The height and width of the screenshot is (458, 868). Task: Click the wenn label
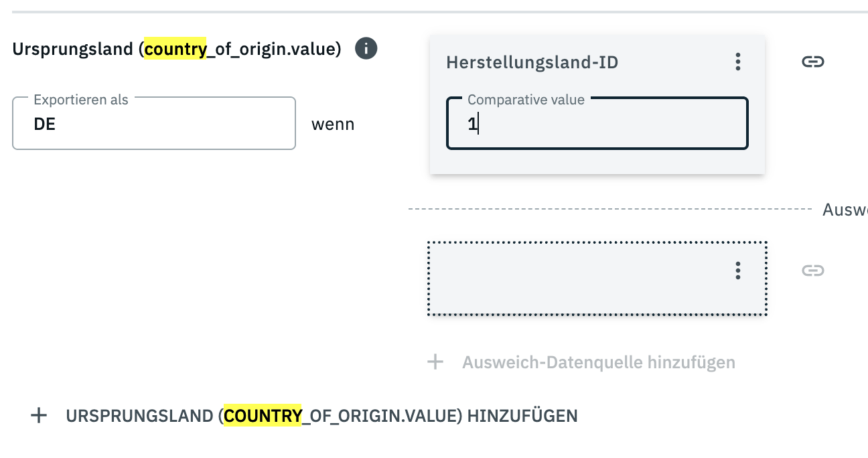pos(333,125)
